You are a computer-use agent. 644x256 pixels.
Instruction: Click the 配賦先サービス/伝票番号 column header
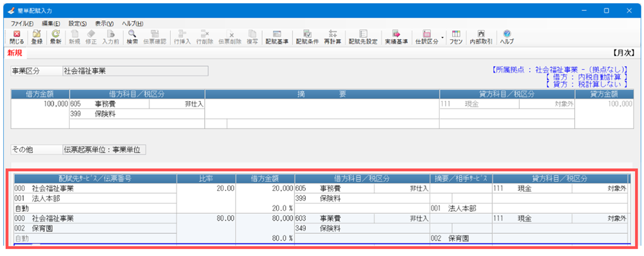(95, 178)
